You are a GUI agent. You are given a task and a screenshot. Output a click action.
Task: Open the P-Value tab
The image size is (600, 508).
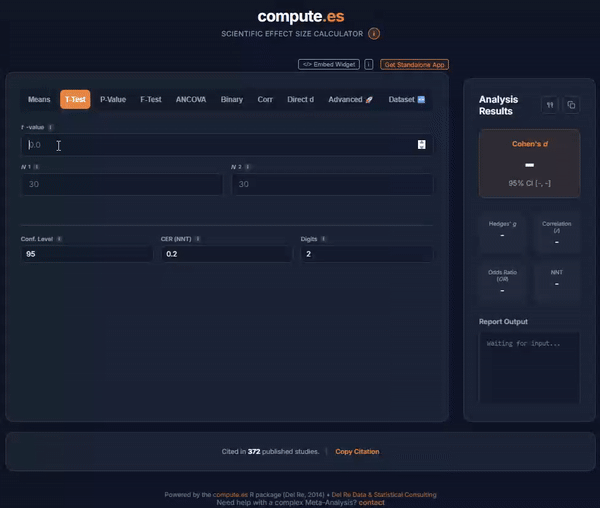coord(113,99)
